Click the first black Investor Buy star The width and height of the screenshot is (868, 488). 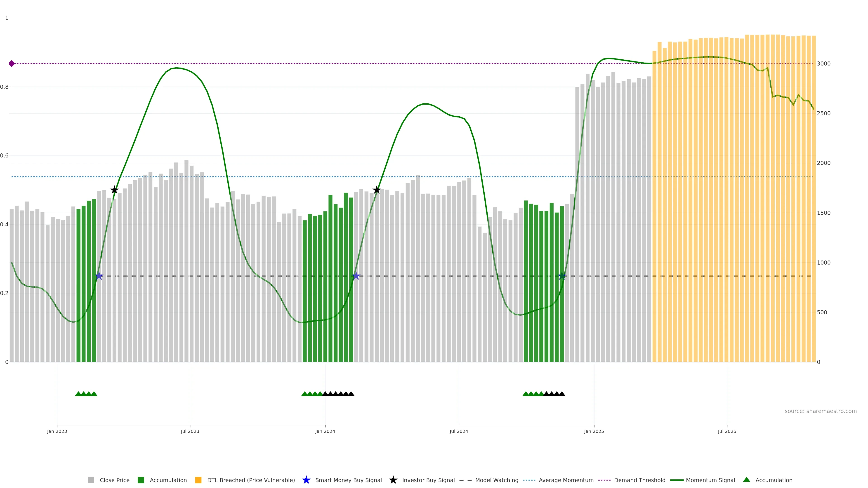(115, 190)
